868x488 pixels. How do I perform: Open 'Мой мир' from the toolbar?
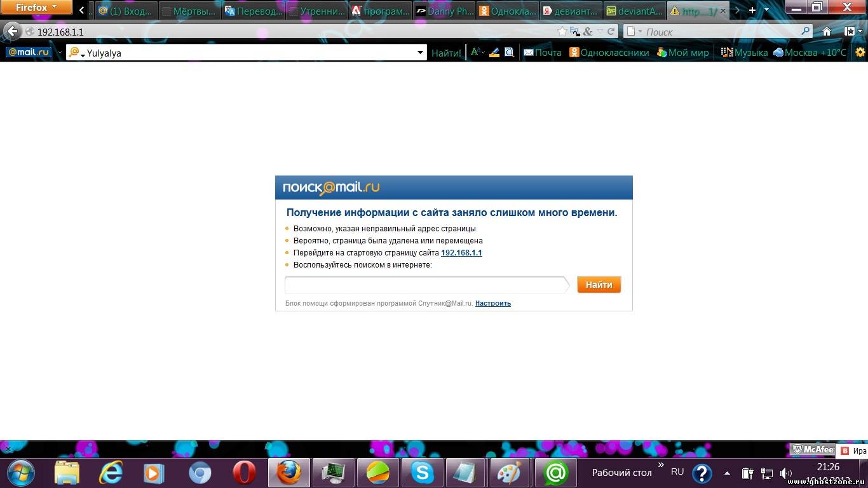tap(683, 53)
